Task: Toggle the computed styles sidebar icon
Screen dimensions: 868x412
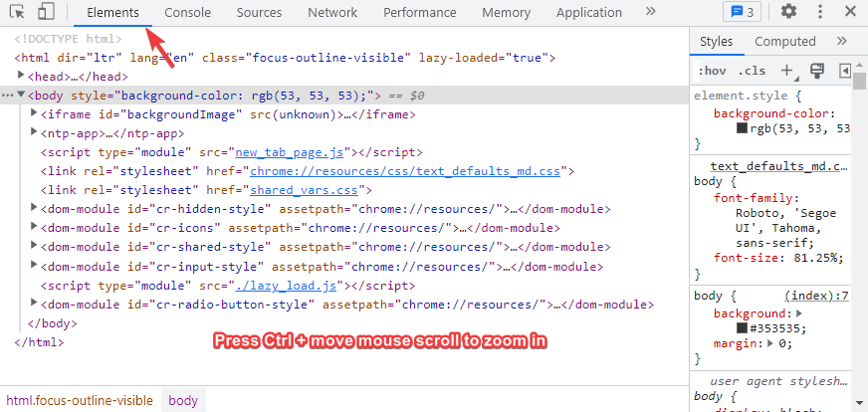Action: point(845,71)
